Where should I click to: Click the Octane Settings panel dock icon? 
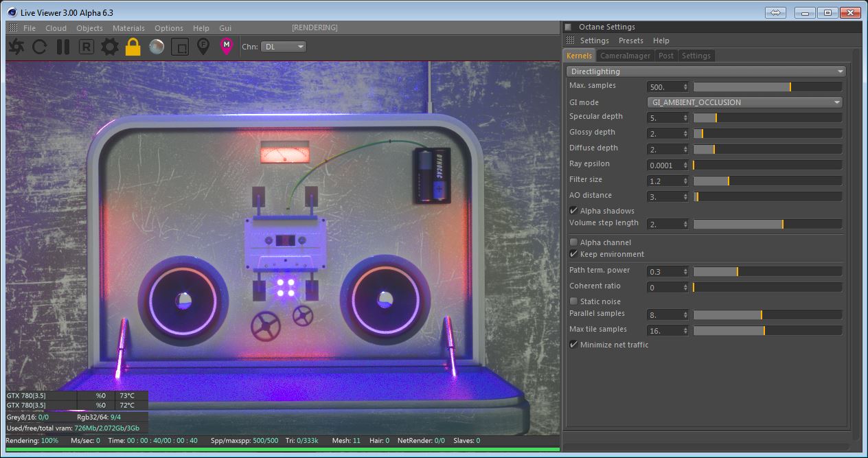(568, 27)
